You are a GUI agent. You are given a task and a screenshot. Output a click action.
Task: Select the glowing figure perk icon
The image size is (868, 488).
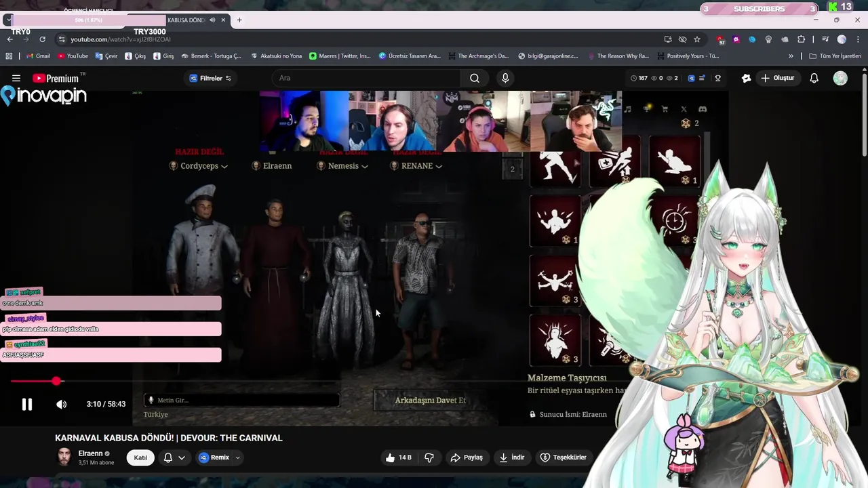click(x=556, y=340)
